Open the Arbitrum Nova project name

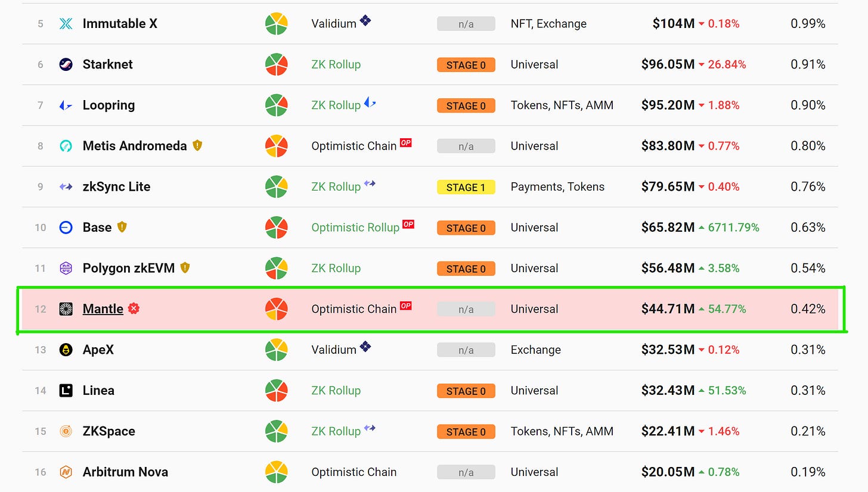tap(126, 472)
